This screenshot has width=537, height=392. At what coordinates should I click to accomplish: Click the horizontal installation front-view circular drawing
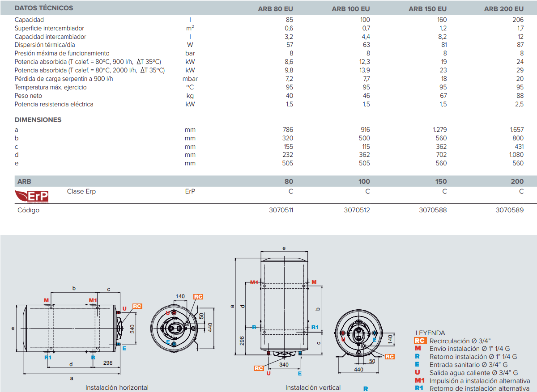coord(174,328)
